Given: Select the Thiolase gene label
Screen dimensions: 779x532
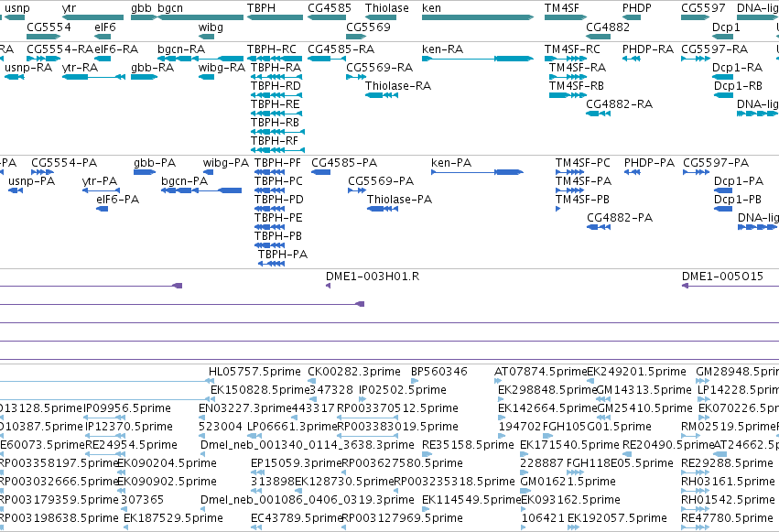Looking at the screenshot, I should [x=387, y=8].
